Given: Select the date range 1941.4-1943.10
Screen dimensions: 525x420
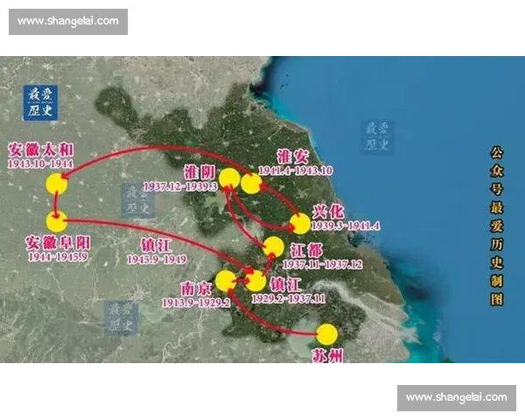Looking at the screenshot, I should [296, 171].
